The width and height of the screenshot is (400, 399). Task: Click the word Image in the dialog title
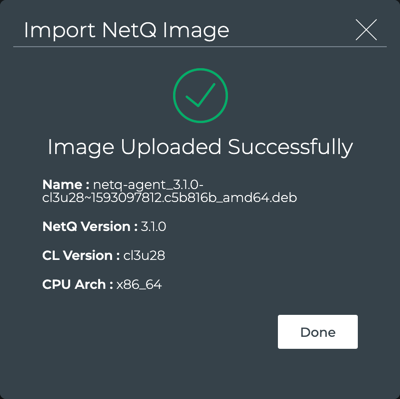click(196, 31)
